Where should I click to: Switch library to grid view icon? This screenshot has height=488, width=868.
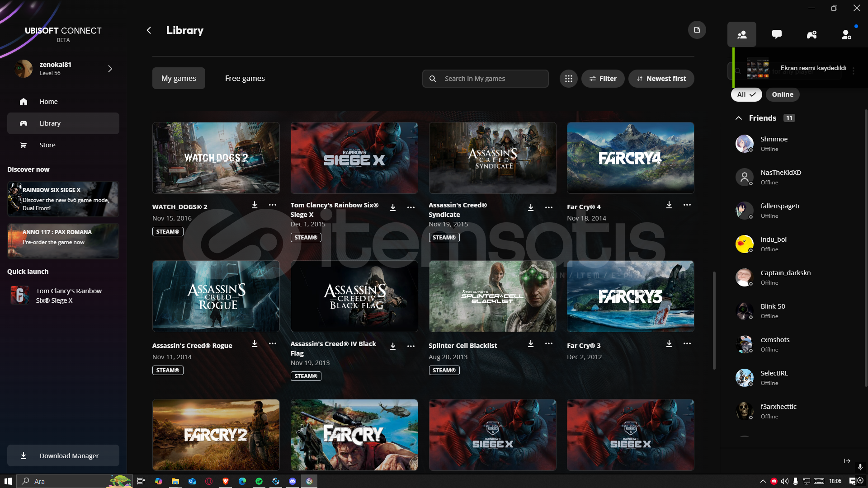click(x=568, y=79)
